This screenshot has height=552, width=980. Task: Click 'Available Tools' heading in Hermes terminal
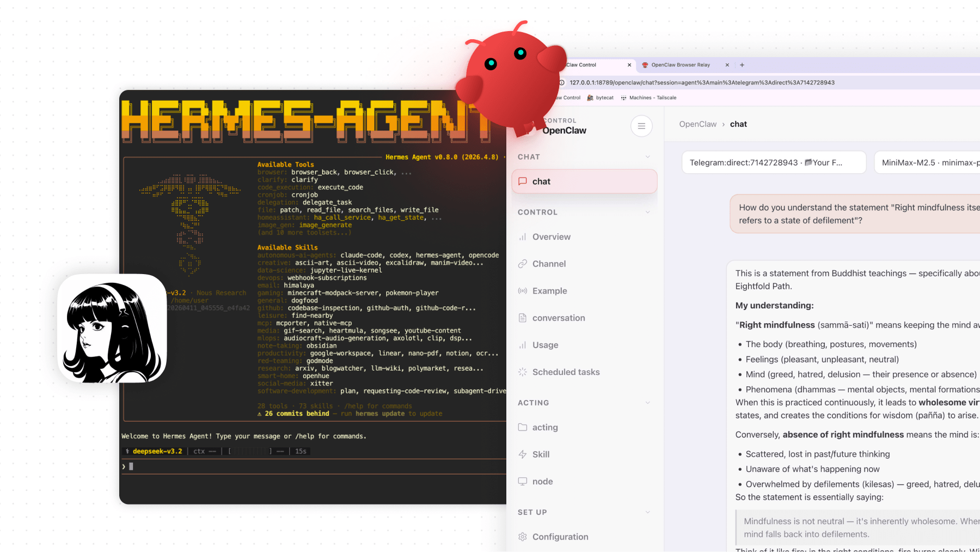pyautogui.click(x=285, y=165)
